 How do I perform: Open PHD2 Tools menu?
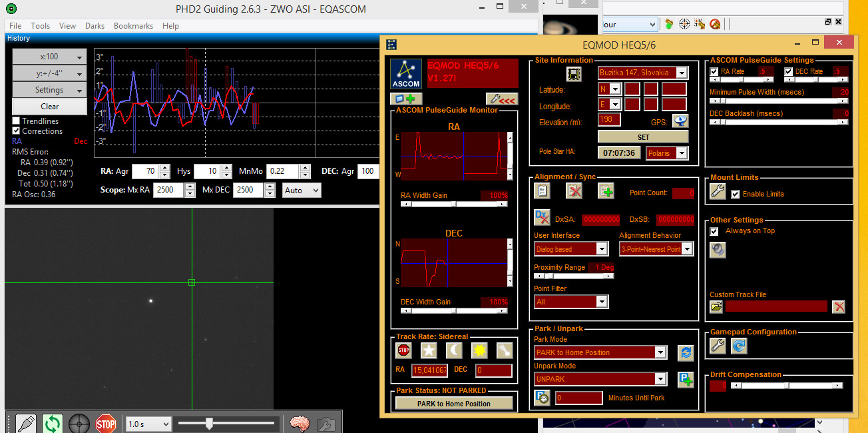tap(40, 26)
